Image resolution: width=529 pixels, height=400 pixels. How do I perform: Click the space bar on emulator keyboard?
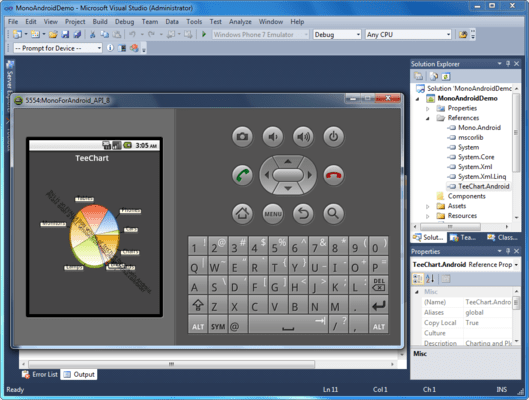coord(288,325)
